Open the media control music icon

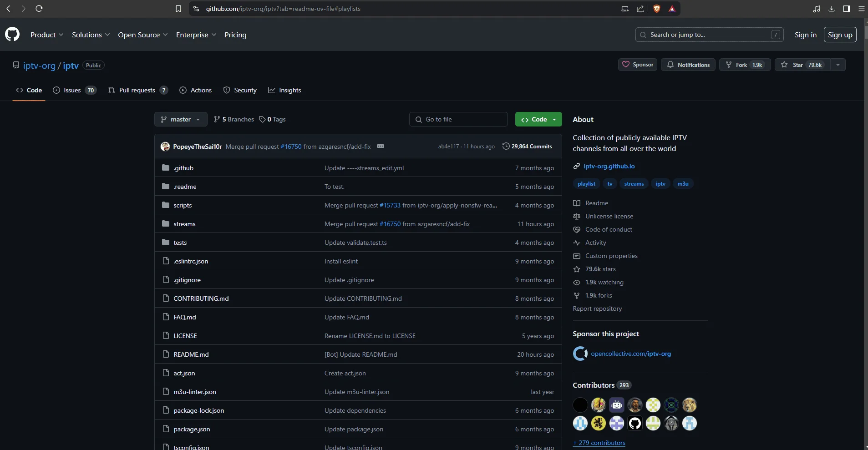tap(817, 9)
